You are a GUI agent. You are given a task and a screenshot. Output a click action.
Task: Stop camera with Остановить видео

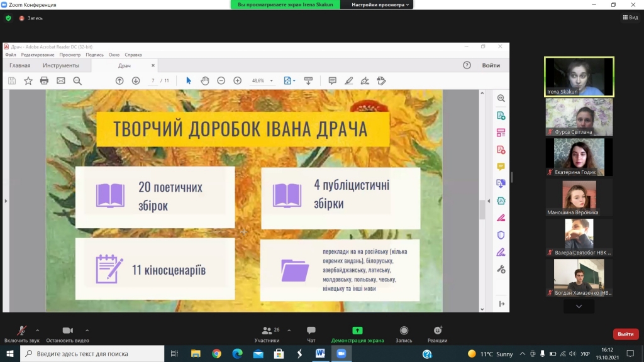[x=67, y=334]
